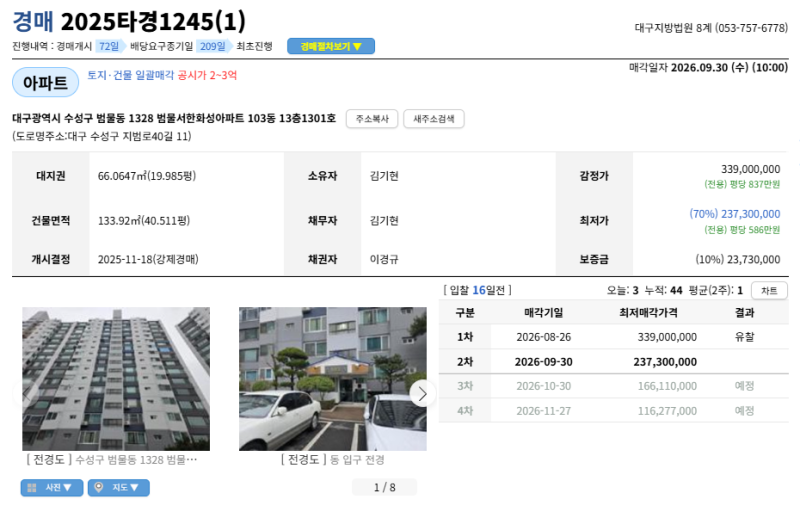The height and width of the screenshot is (524, 800).
Task: Click the 새주소검색 button
Action: click(434, 119)
